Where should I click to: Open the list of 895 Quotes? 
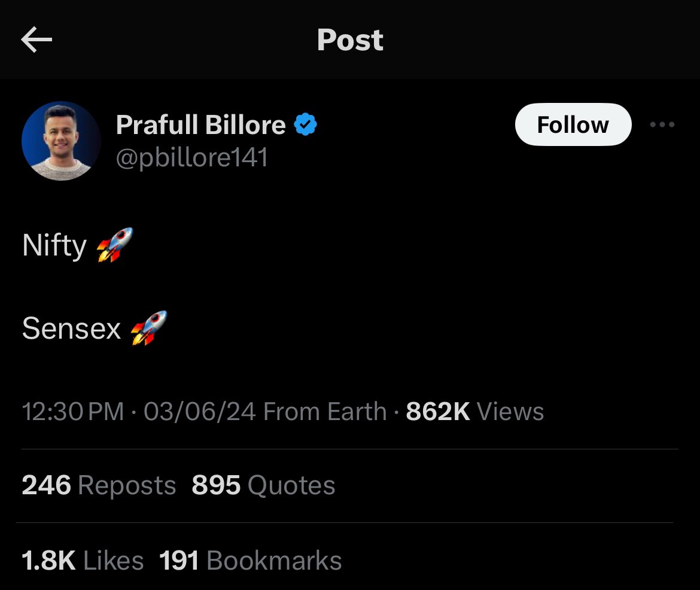tap(263, 485)
